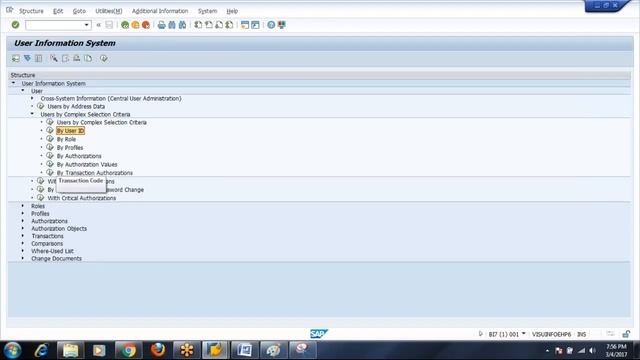Run the Users by Address Data report icon

pos(40,106)
